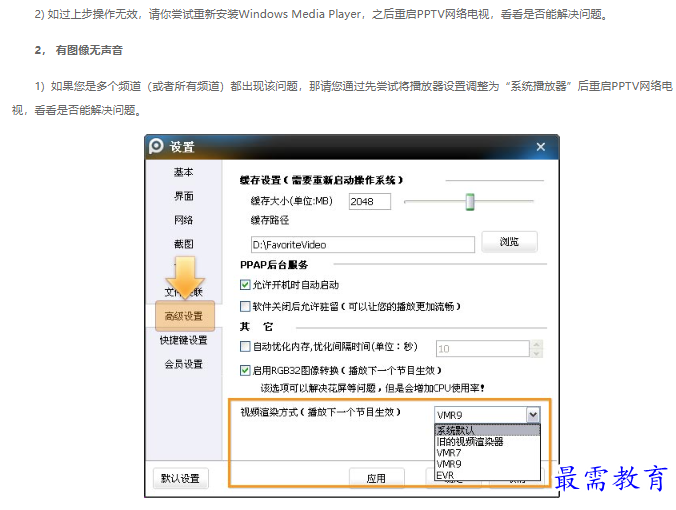This screenshot has width=676, height=510.
Task: Click the optimize interval field showing 10
Action: pos(483,349)
